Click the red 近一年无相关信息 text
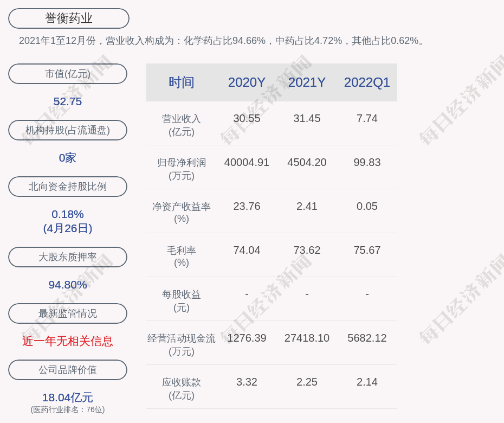 pos(68,341)
